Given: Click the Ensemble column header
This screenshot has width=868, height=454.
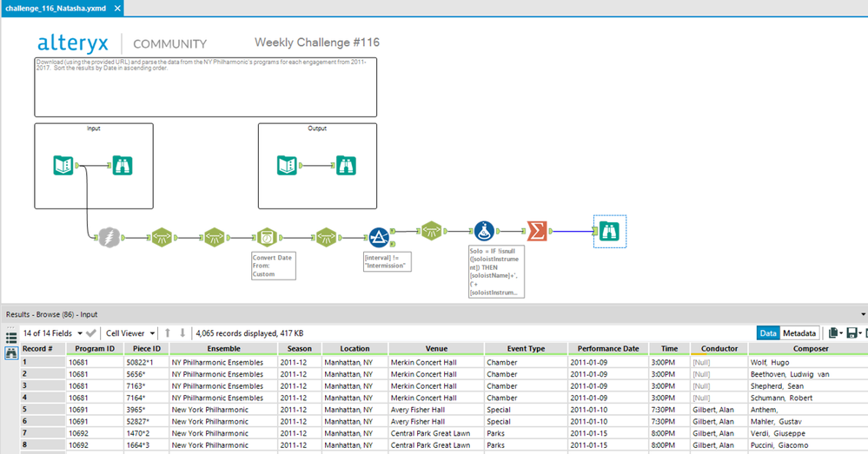Looking at the screenshot, I should (223, 348).
